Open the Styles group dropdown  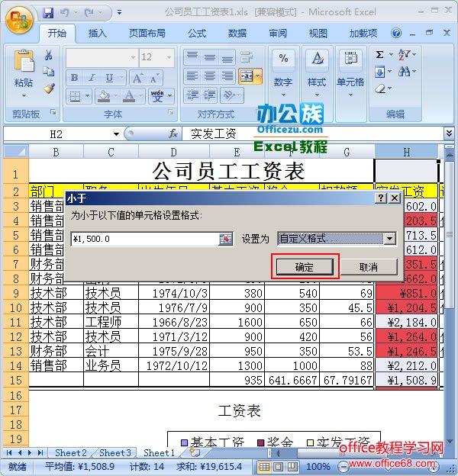(x=317, y=73)
